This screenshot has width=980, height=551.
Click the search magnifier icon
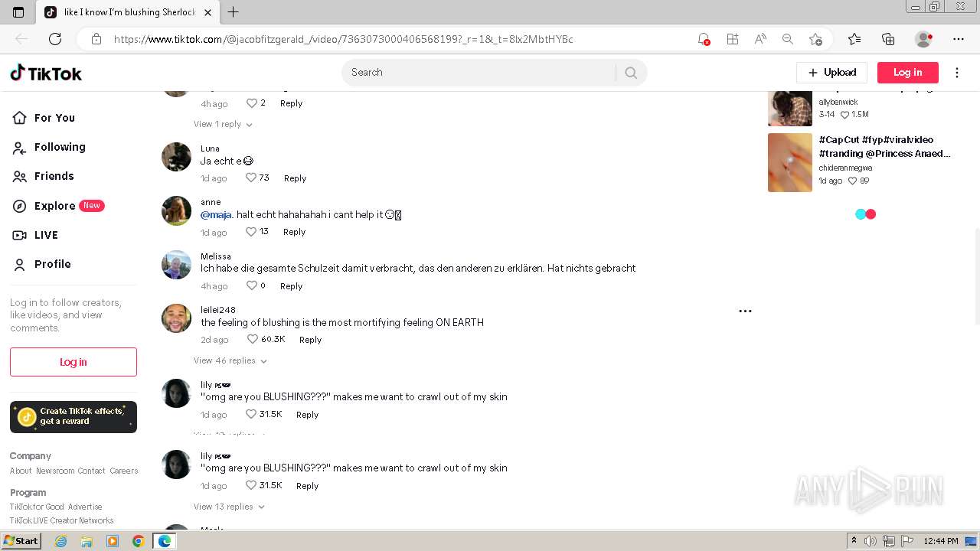tap(631, 73)
